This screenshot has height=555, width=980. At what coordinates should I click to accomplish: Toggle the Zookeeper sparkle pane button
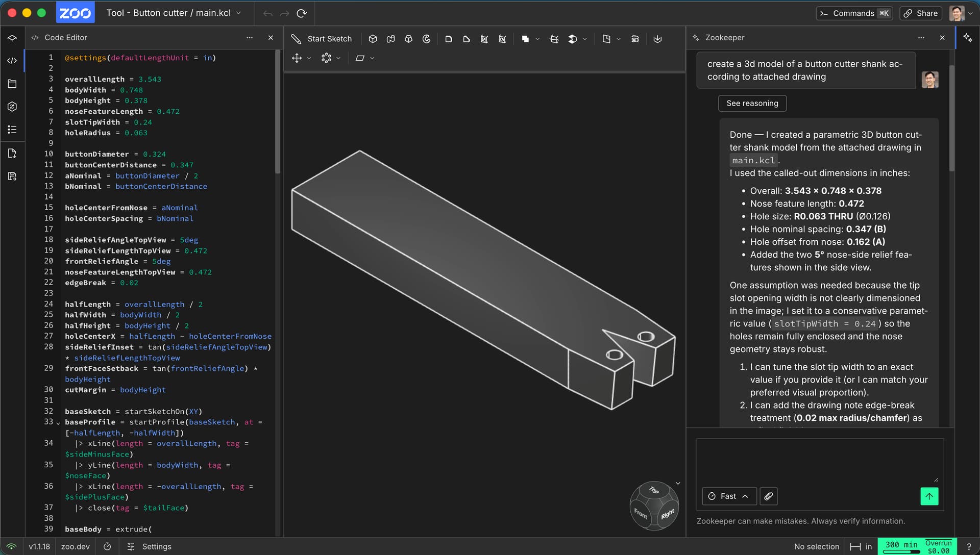pyautogui.click(x=967, y=38)
